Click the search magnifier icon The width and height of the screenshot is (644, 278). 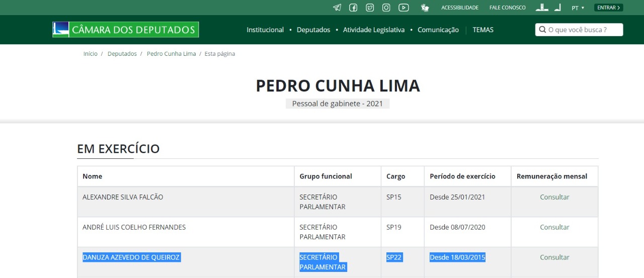tap(542, 30)
